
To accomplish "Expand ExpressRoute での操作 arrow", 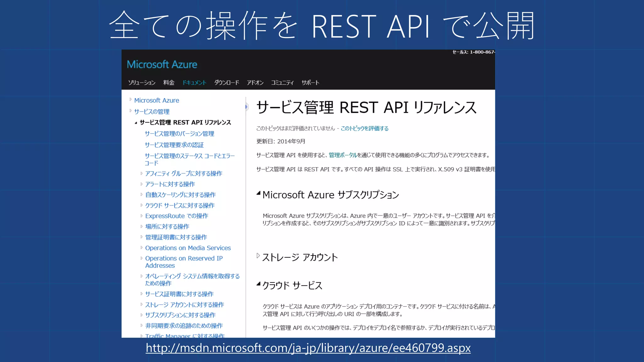I will pos(142,216).
